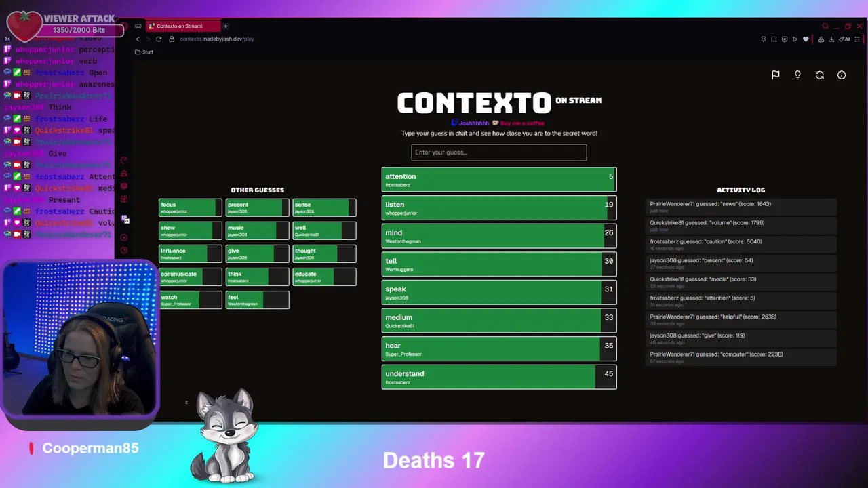Click the present card in Other Guesses
The height and width of the screenshot is (488, 868).
point(257,207)
